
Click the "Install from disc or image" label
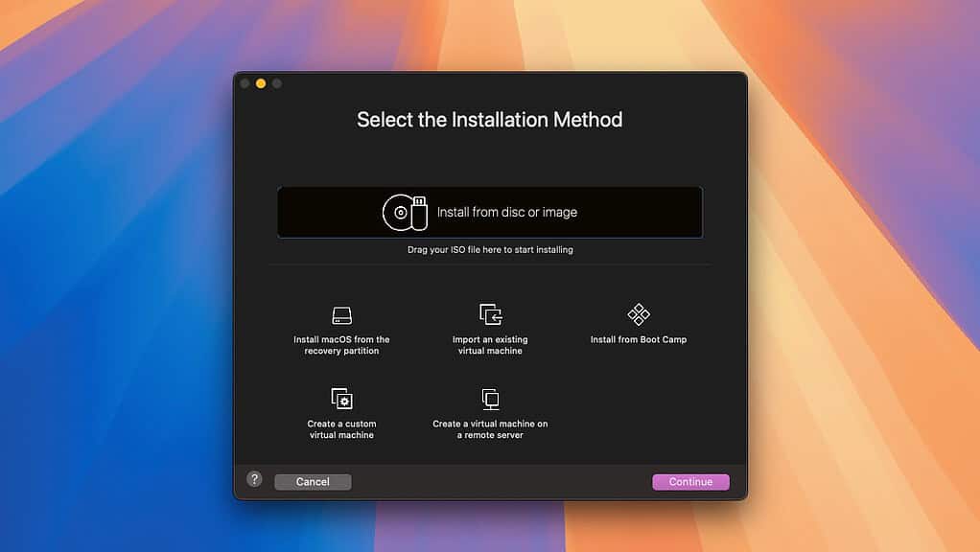point(507,213)
